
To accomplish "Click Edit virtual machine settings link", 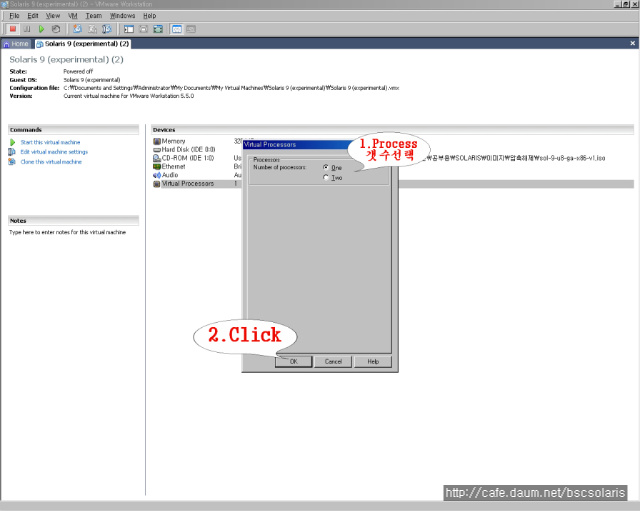I will click(54, 152).
